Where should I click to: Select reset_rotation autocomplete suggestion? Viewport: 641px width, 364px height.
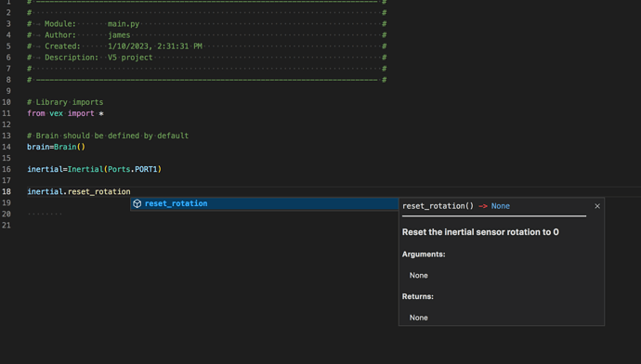265,203
